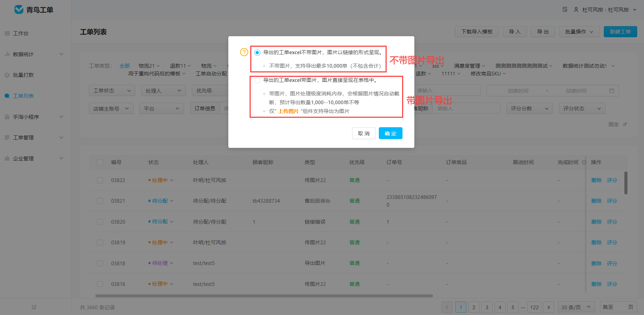Viewport: 644px width, 315px height.
Task: Click the 工单管理 sidebar icon
Action: click(x=7, y=137)
